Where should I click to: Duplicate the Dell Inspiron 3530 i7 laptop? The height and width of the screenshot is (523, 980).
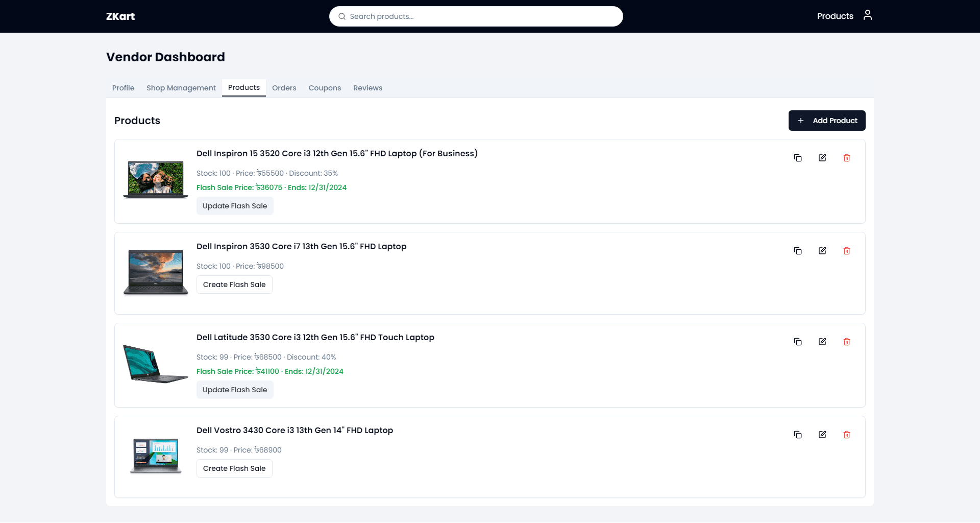[798, 251]
